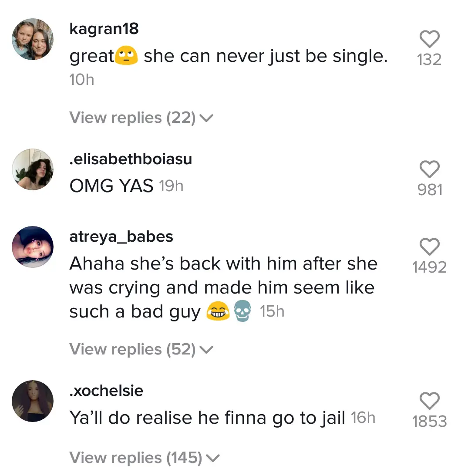Go to the .xochelsie username link

pyautogui.click(x=106, y=390)
